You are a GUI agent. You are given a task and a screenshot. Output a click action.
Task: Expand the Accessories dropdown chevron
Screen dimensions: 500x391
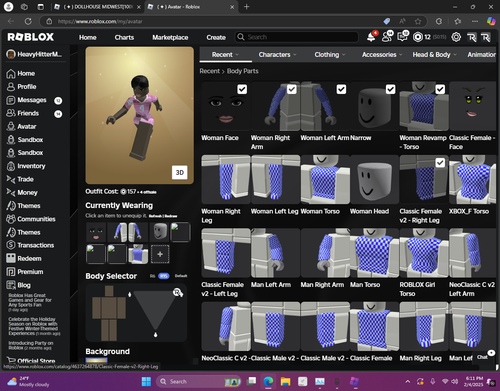(401, 55)
